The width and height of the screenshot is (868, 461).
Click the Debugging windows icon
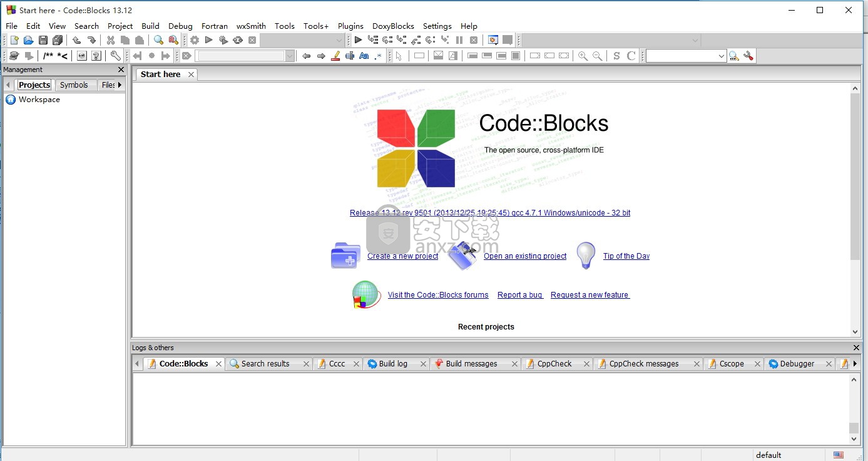493,40
